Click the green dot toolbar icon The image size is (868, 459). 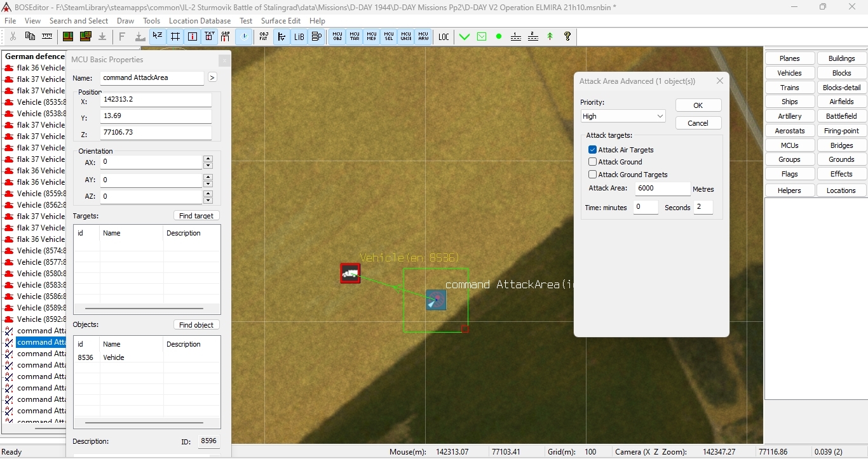point(499,37)
